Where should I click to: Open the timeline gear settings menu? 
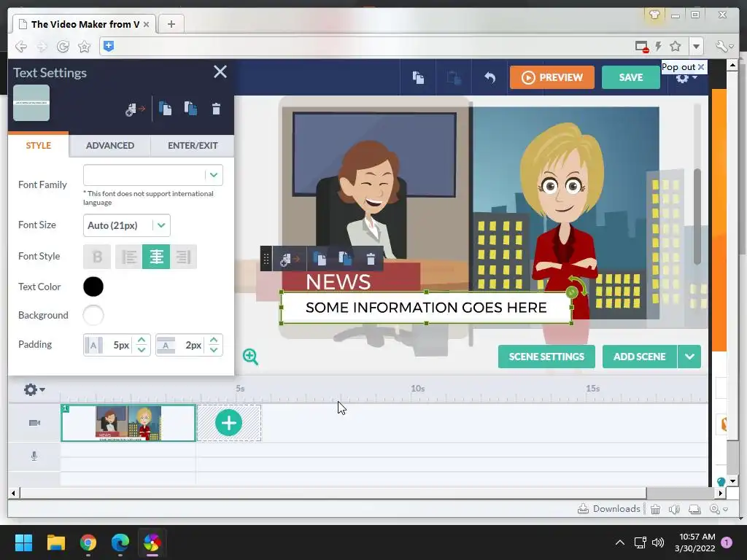(34, 389)
